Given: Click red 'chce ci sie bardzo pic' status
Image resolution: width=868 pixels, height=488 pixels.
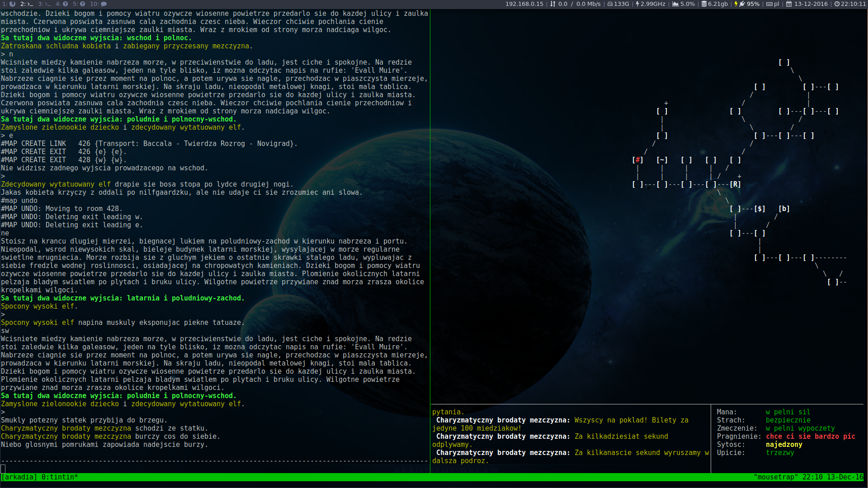Looking at the screenshot, I should pyautogui.click(x=811, y=436).
